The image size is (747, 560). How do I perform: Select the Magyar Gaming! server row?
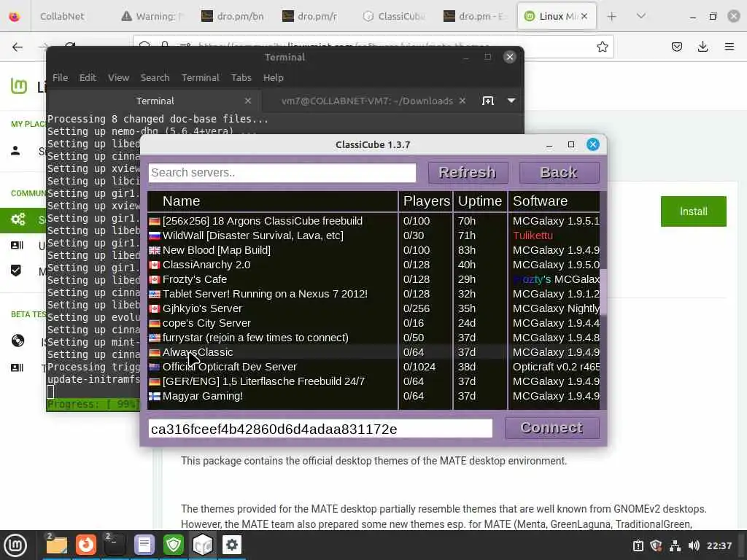pyautogui.click(x=373, y=396)
